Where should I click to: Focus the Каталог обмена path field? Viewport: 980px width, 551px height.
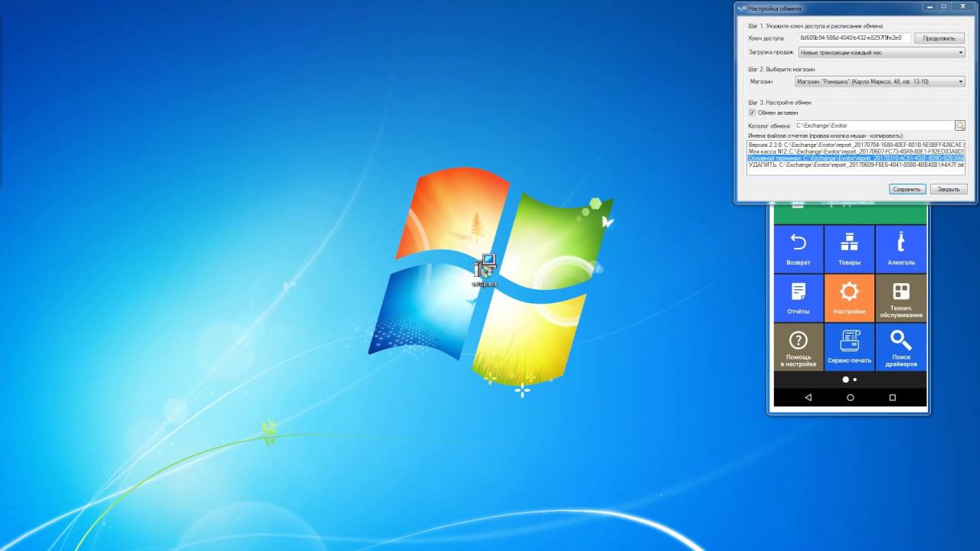click(x=874, y=126)
